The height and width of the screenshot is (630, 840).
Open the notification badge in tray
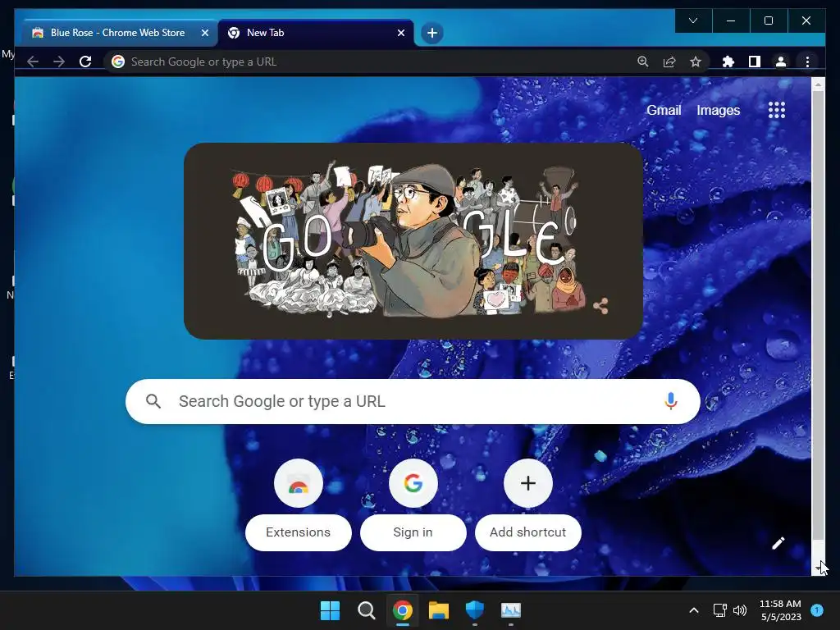click(817, 610)
